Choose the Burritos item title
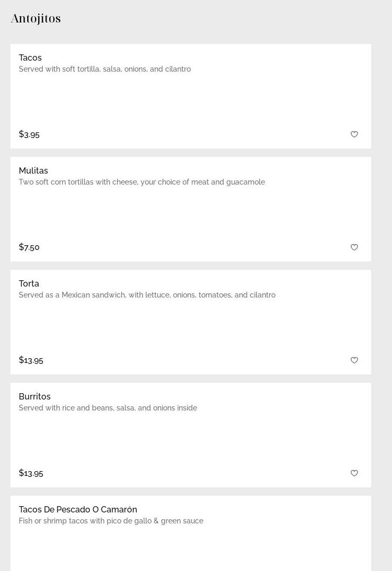392x571 pixels. click(x=34, y=397)
